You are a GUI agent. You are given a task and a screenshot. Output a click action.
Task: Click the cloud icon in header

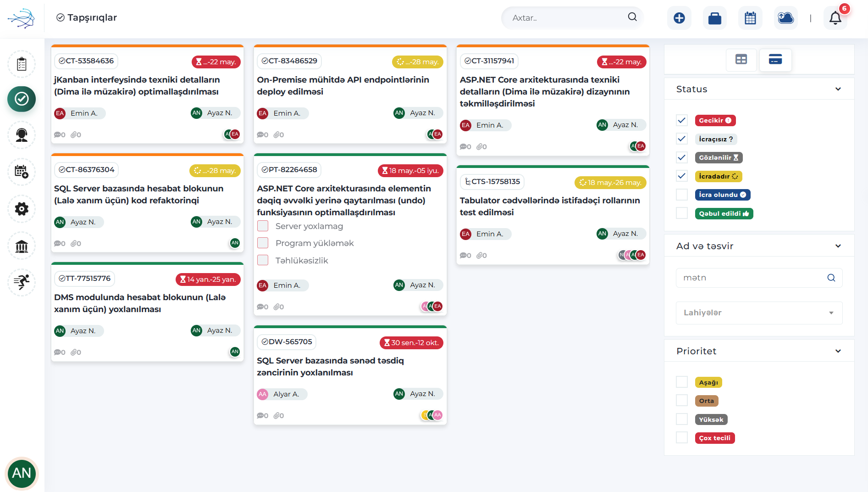point(786,18)
